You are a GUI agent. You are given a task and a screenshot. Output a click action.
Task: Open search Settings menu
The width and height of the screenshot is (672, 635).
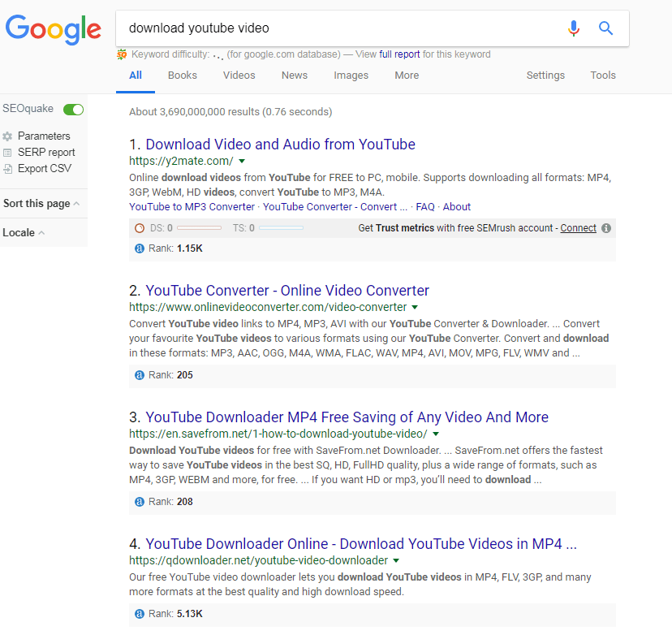545,76
